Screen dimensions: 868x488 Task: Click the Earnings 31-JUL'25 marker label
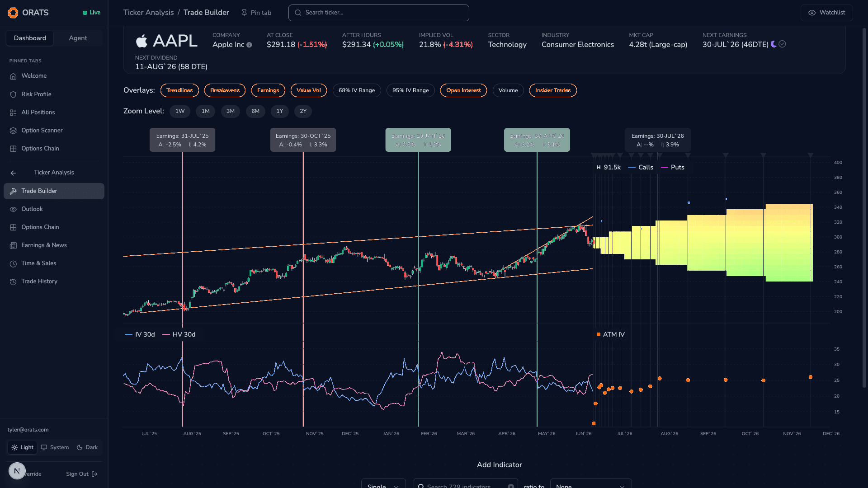tap(182, 140)
